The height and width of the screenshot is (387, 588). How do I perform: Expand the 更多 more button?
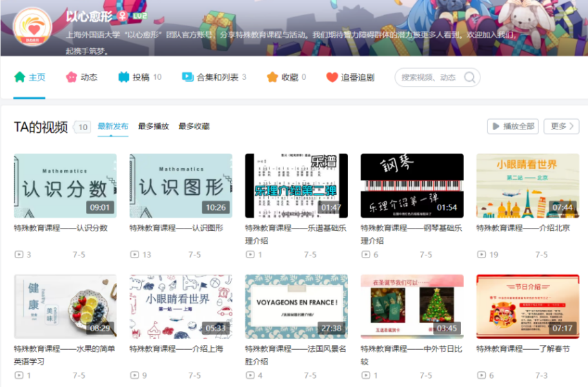pyautogui.click(x=561, y=127)
